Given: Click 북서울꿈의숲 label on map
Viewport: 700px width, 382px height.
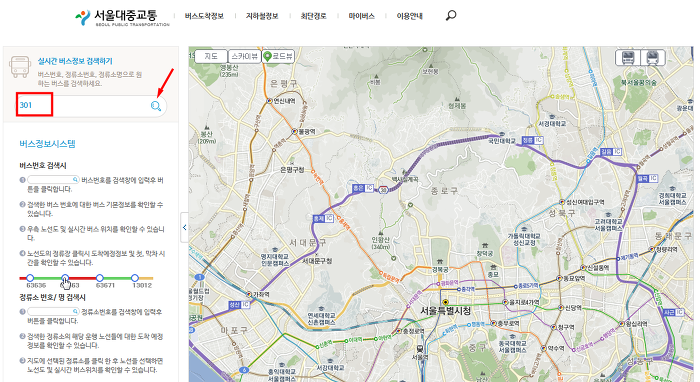Looking at the screenshot, I should [x=638, y=83].
